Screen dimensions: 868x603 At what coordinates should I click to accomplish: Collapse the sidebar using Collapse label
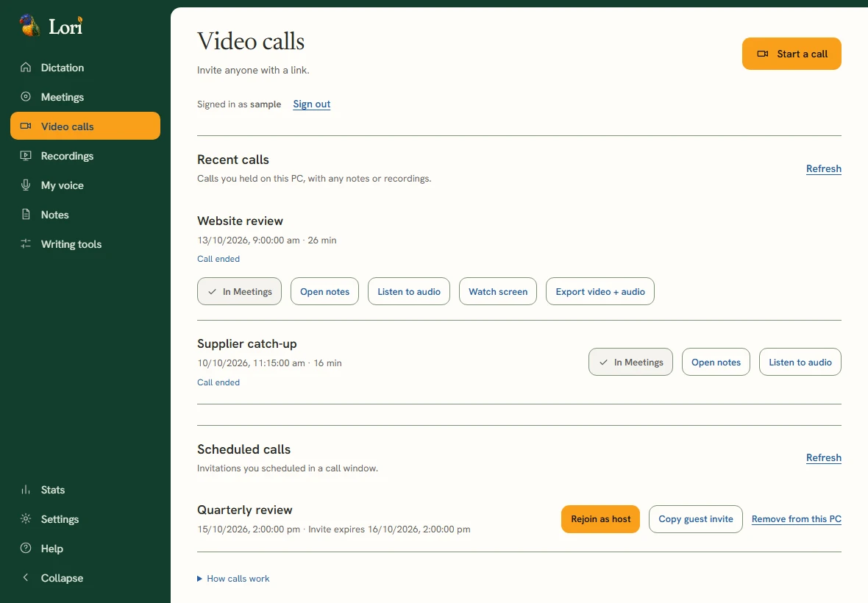(x=62, y=577)
